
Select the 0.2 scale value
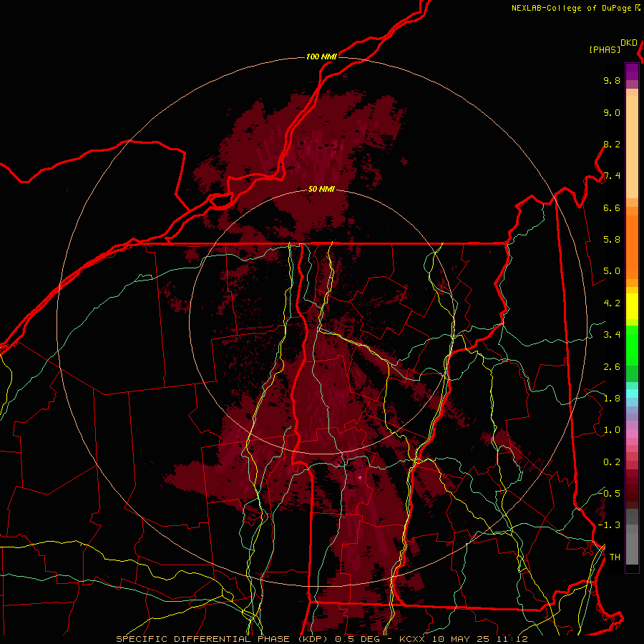[x=612, y=462]
